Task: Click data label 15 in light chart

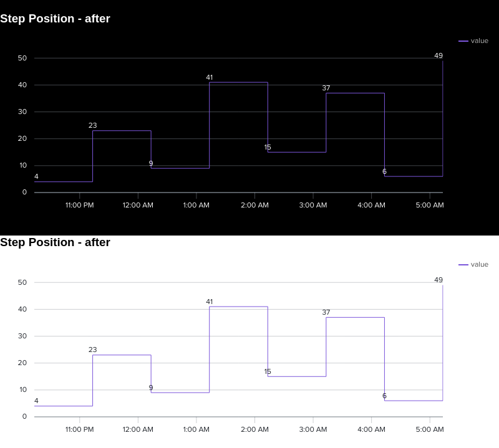Action: pyautogui.click(x=268, y=371)
